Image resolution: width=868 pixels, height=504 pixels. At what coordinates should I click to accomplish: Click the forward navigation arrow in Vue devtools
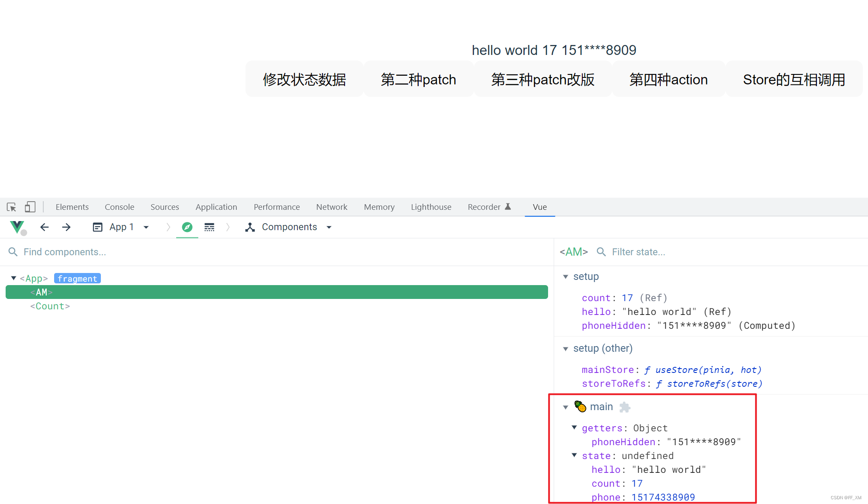[x=66, y=227]
